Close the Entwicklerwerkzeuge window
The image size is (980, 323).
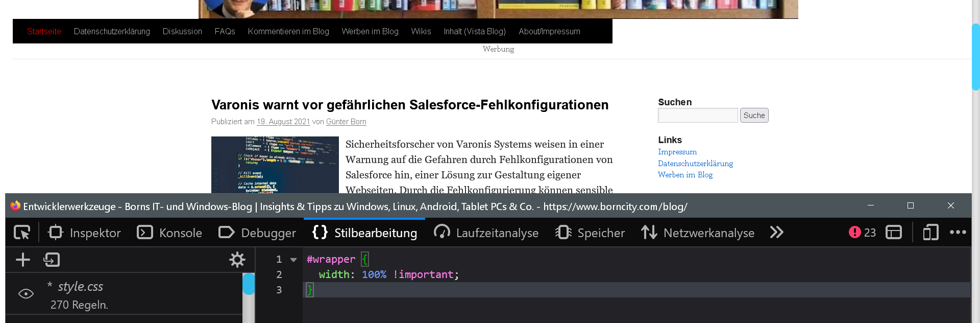[950, 205]
